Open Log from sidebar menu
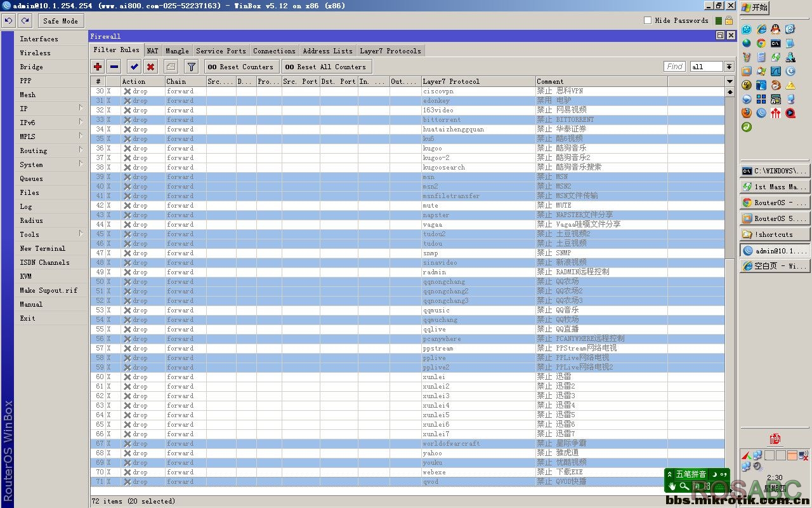 pyautogui.click(x=51, y=206)
